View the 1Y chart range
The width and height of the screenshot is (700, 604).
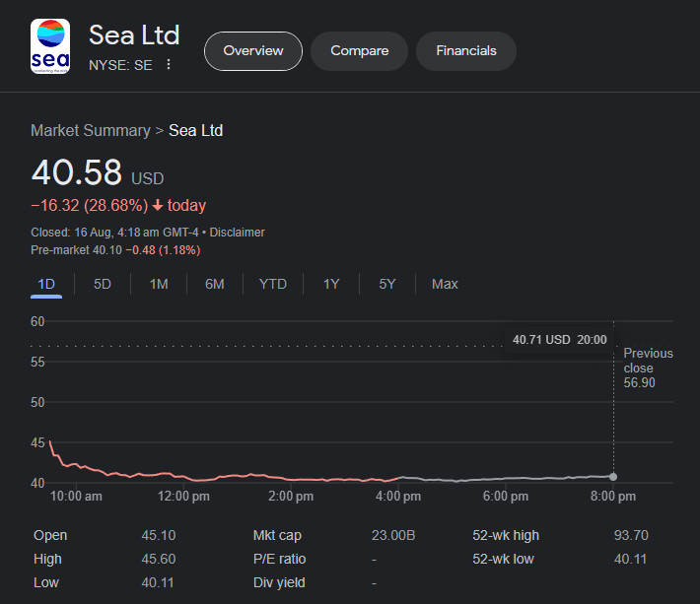pos(331,284)
